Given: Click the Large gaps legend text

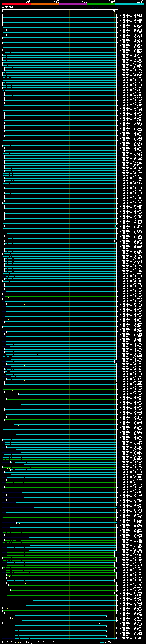Looking at the screenshot, I should [x=10, y=642].
